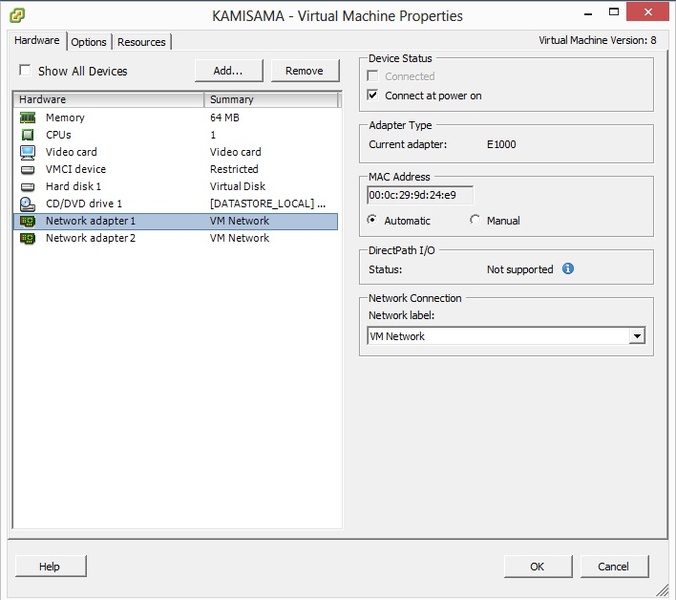Switch to the Resources tab

[141, 42]
